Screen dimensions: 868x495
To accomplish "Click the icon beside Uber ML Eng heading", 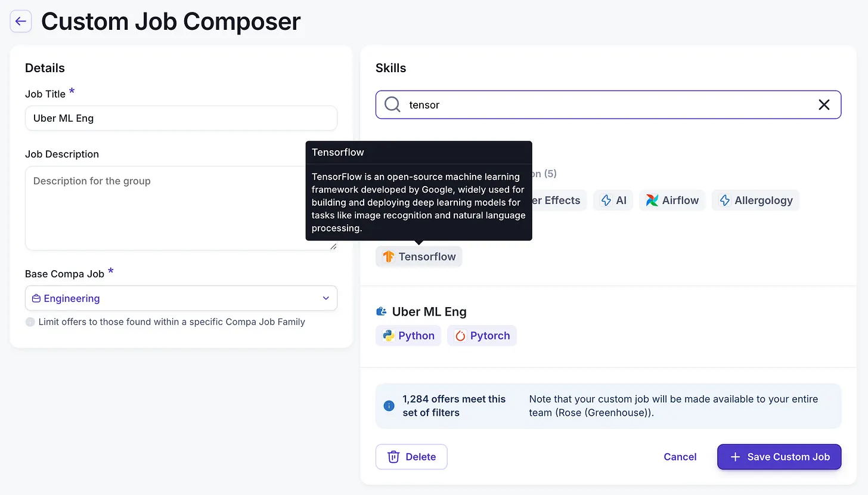I will 382,311.
